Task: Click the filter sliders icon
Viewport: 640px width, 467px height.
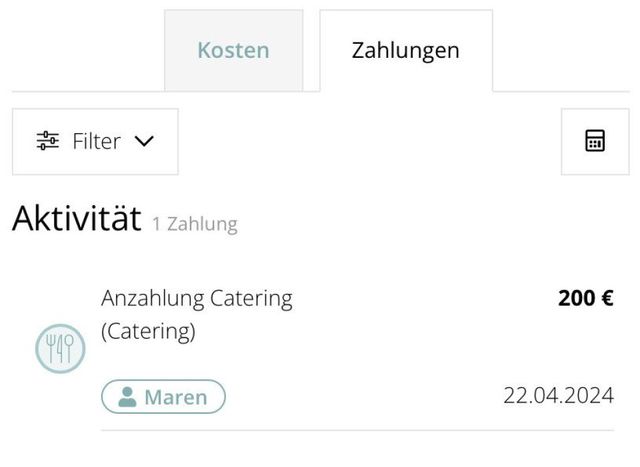Action: 47,141
